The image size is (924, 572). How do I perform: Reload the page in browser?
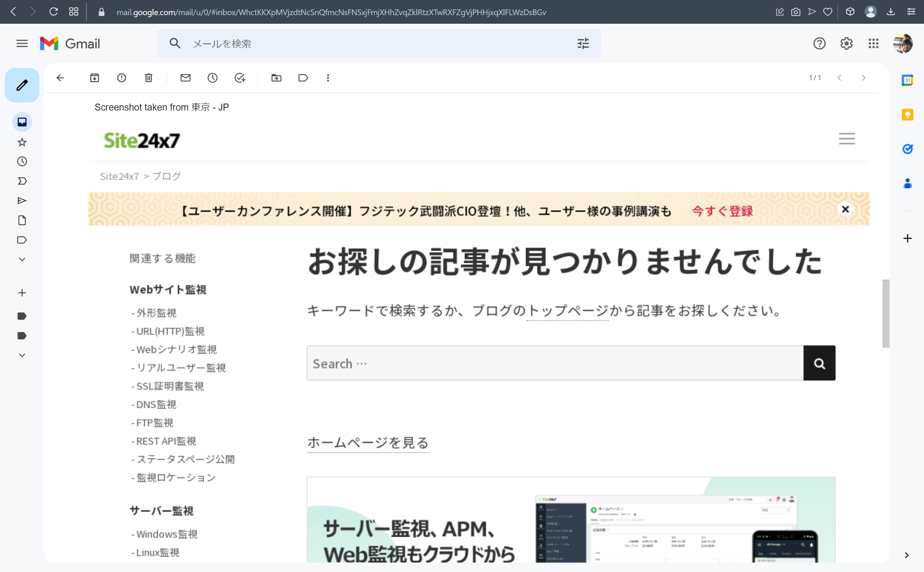click(x=54, y=12)
